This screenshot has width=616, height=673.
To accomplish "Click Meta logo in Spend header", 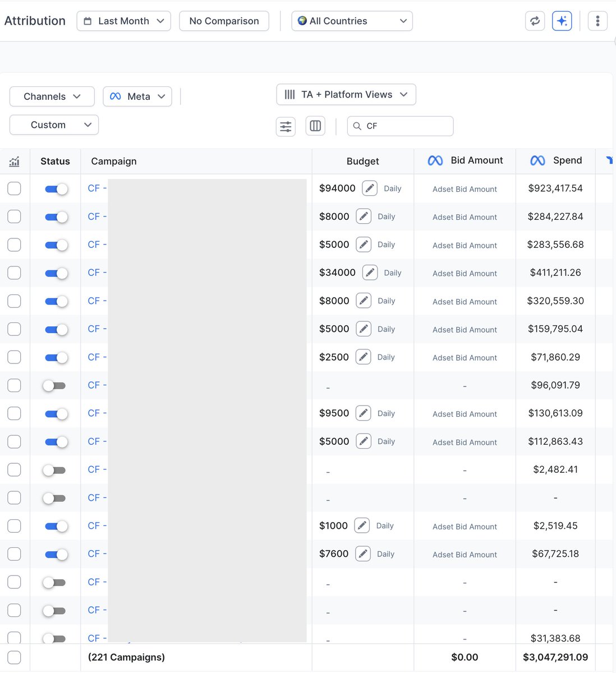I will point(537,161).
